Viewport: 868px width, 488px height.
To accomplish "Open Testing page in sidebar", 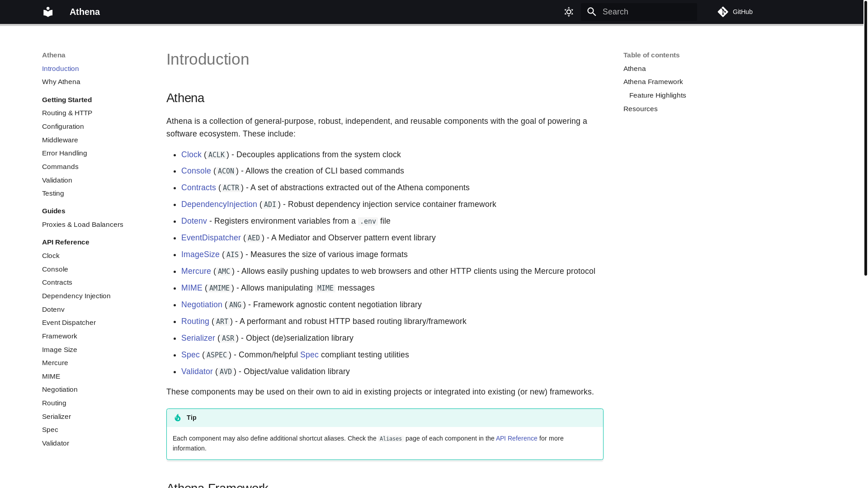I will click(x=53, y=193).
